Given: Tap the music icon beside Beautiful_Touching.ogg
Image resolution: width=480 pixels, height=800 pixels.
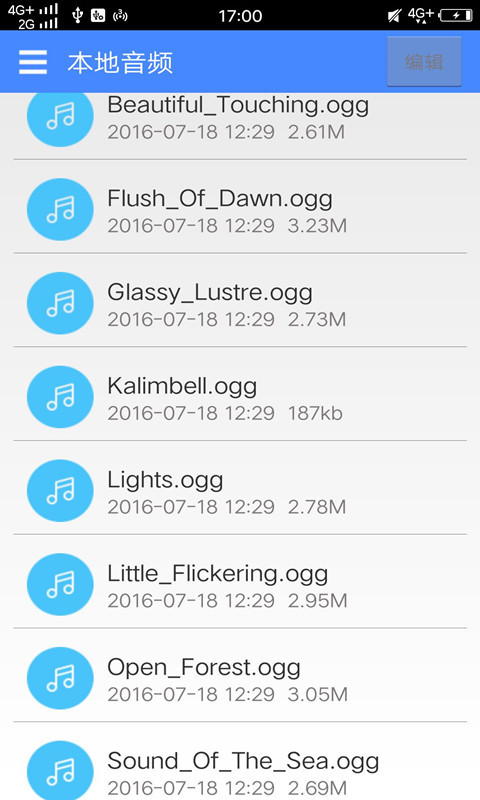Looking at the screenshot, I should (x=60, y=117).
